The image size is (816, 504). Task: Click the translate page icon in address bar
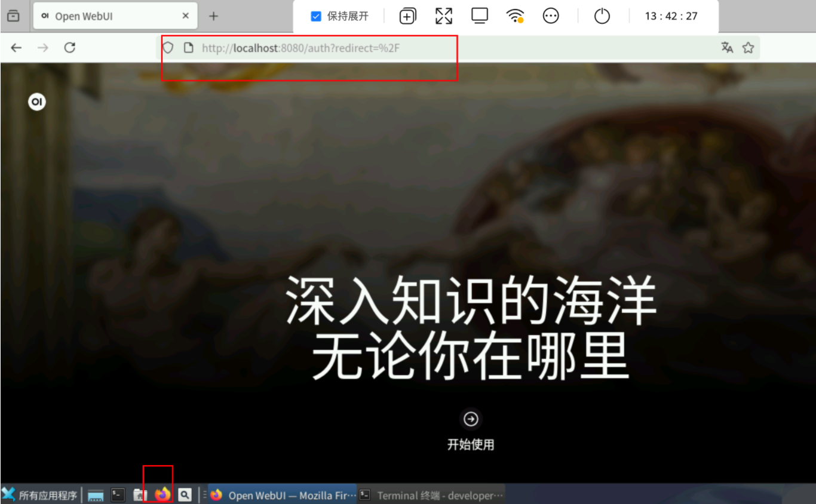(x=727, y=47)
